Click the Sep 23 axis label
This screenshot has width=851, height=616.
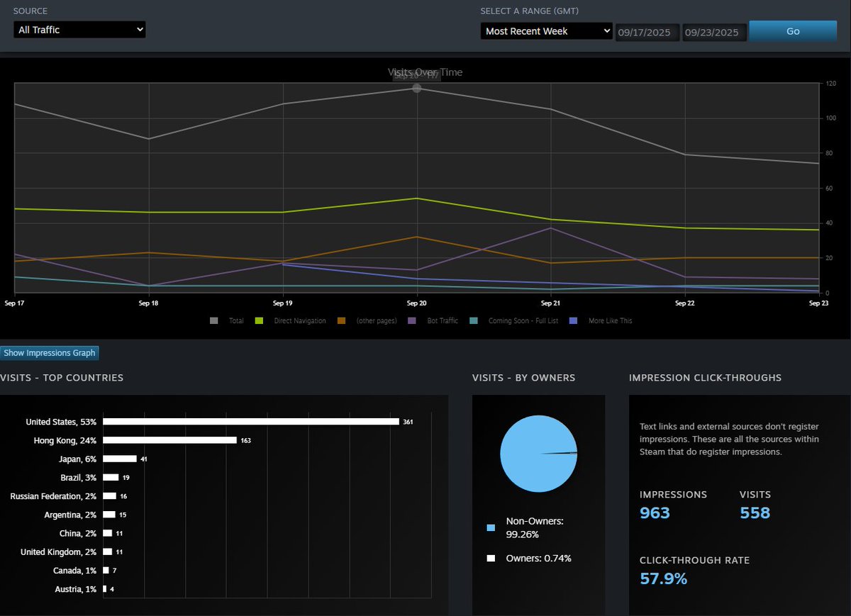pos(819,303)
